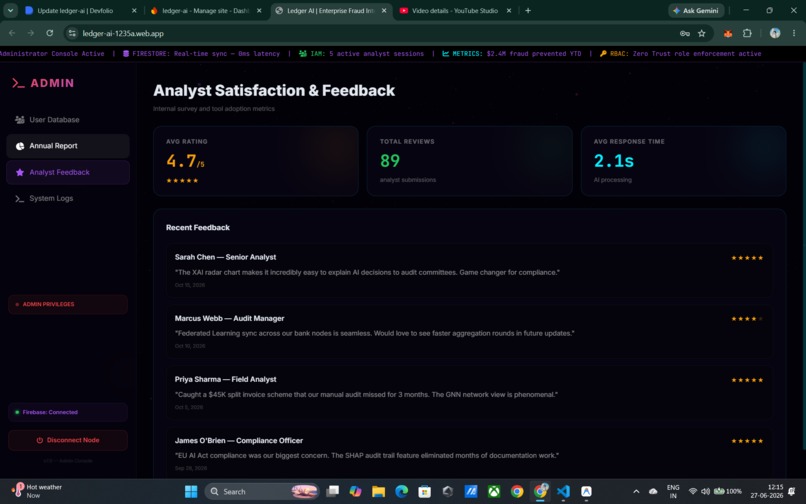Click the star rating on James O'Brien's review
806x504 pixels.
tap(747, 441)
